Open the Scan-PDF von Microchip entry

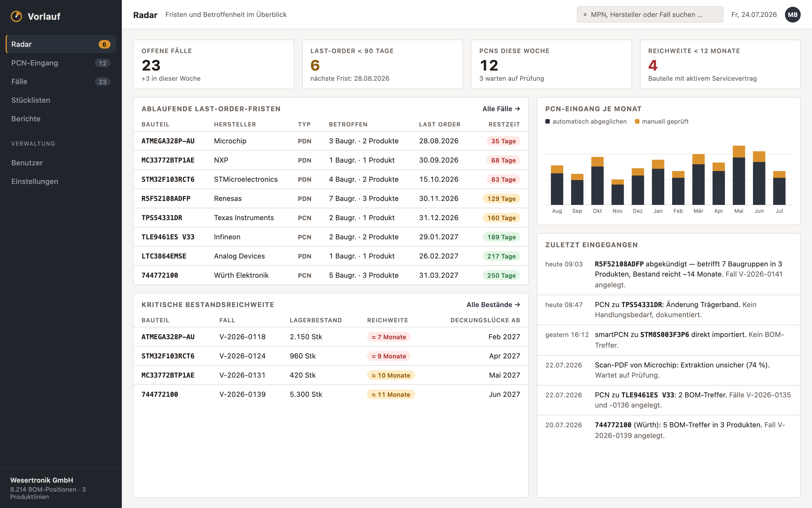click(x=668, y=370)
